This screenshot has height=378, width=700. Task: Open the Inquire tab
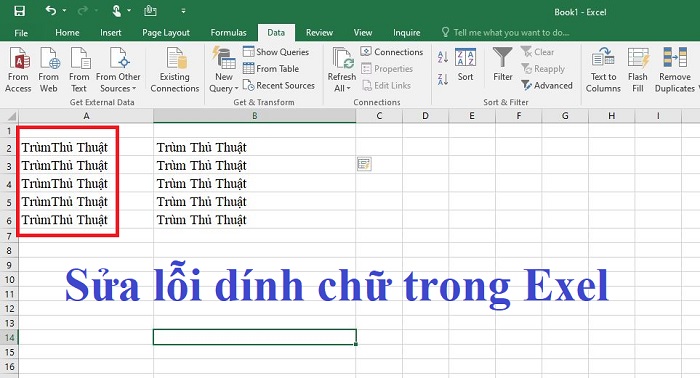tap(406, 33)
